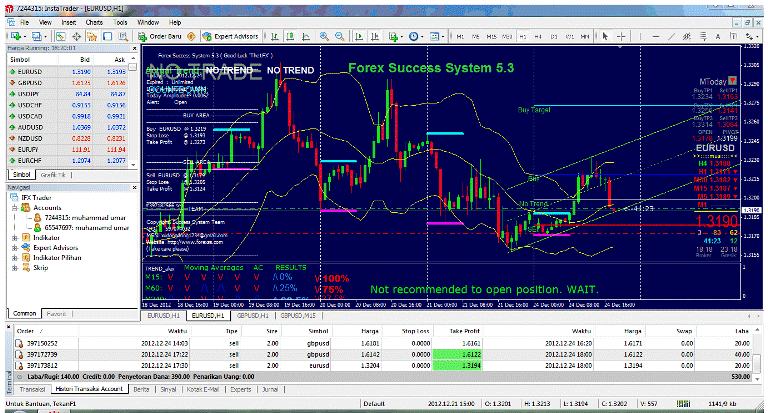Select the vertical line drawing tool
Screen dimensions: 768x413
(x=640, y=36)
